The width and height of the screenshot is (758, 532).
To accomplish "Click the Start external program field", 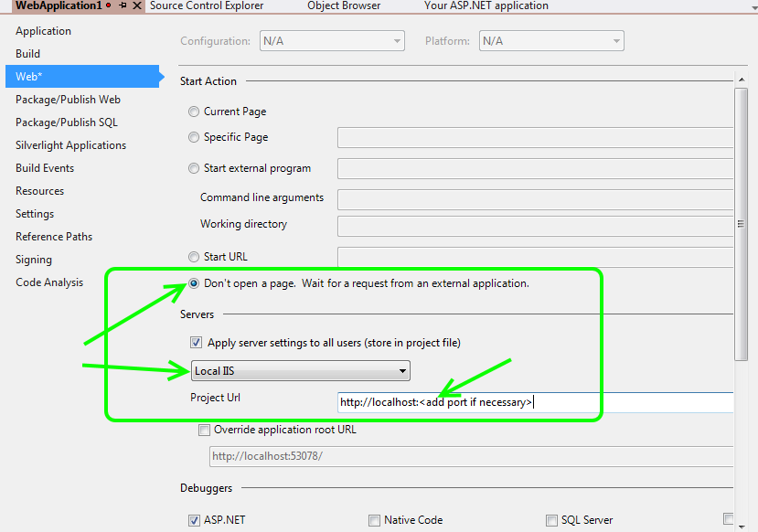I will [x=535, y=168].
